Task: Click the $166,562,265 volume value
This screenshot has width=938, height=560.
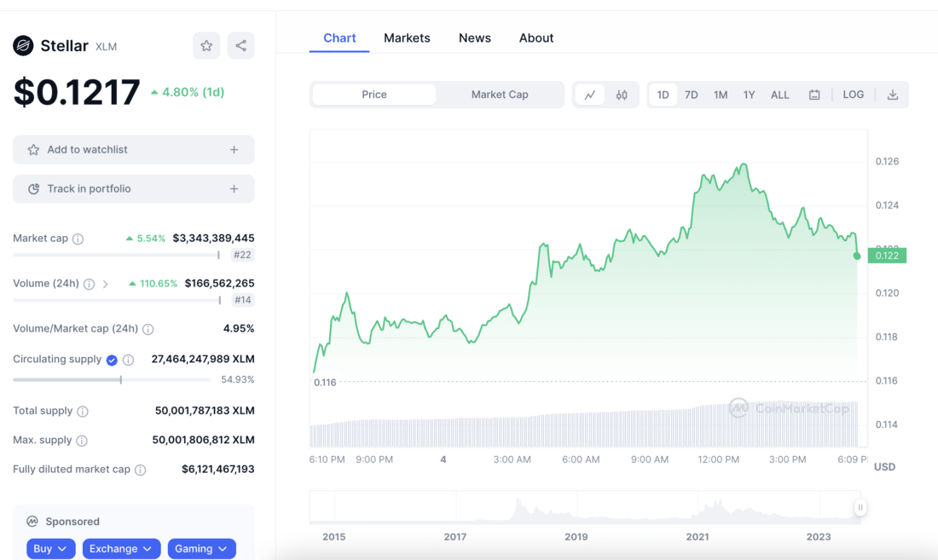Action: [219, 283]
